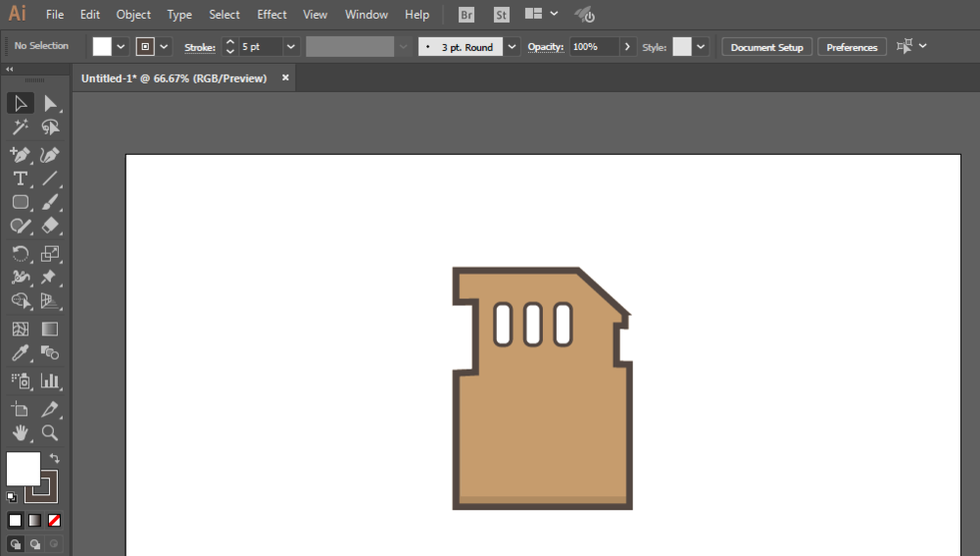Viewport: 980px width, 556px height.
Task: Open the Object menu
Action: click(x=133, y=15)
